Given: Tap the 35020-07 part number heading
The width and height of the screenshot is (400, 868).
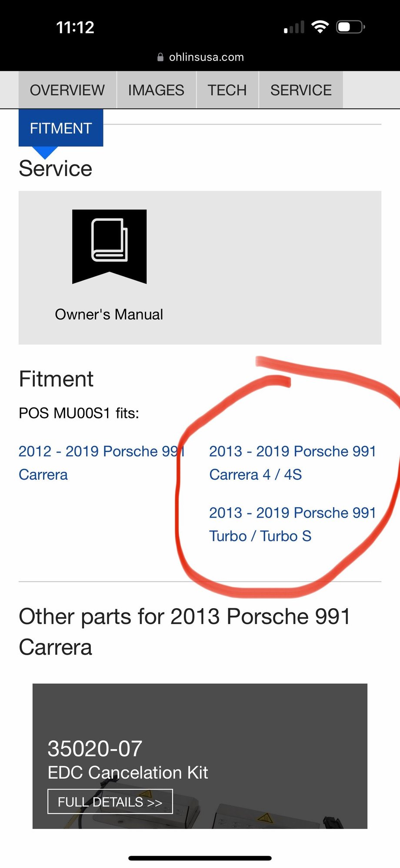Looking at the screenshot, I should (x=95, y=749).
